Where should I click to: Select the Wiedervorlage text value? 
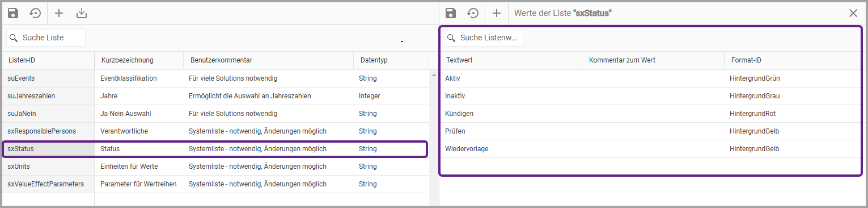coord(467,149)
